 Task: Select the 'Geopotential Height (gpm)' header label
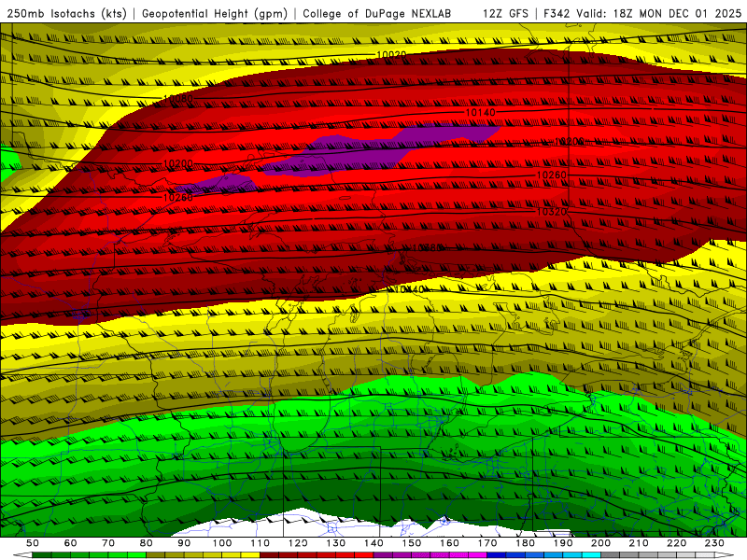[215, 14]
